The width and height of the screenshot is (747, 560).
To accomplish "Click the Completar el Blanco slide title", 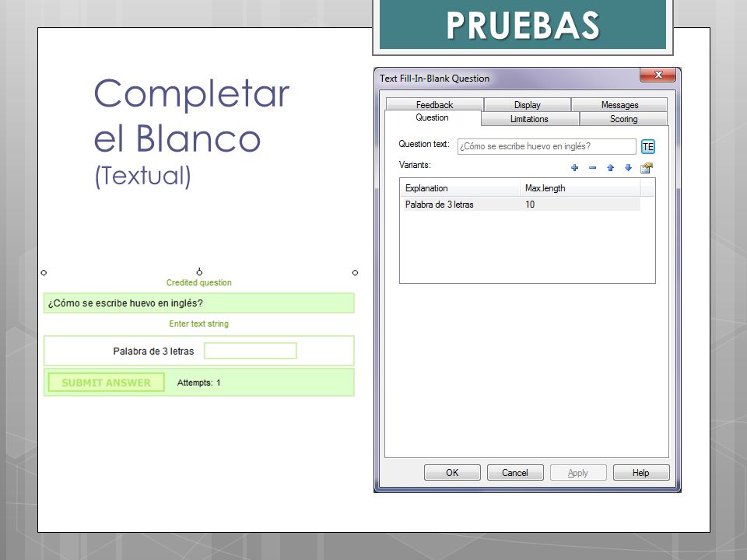I will [x=191, y=116].
